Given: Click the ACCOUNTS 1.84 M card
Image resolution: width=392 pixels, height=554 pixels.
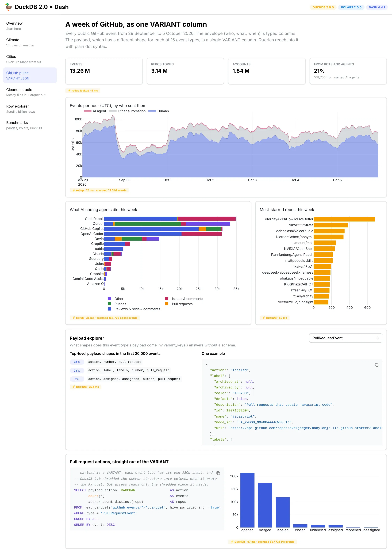Looking at the screenshot, I should [267, 71].
